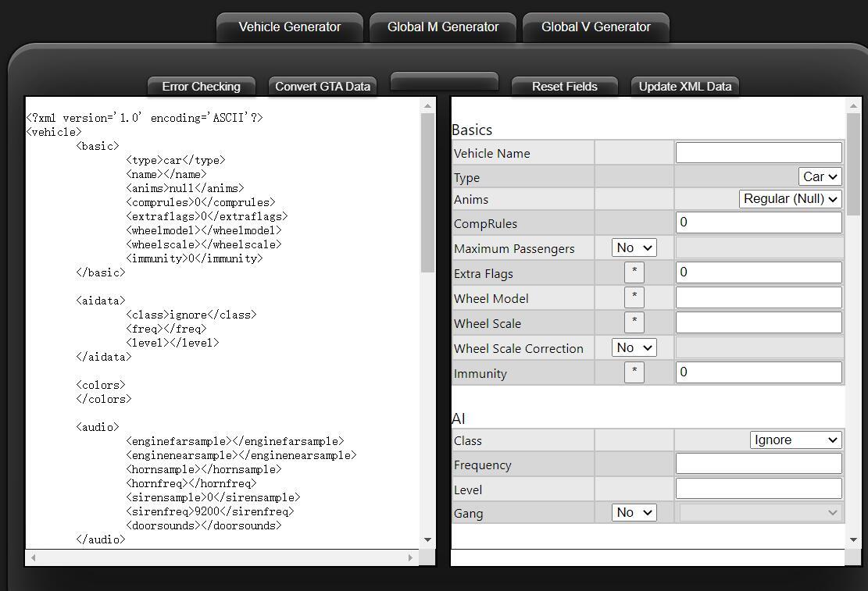The image size is (868, 591).
Task: Click form pane scroll down arrow
Action: [x=853, y=539]
